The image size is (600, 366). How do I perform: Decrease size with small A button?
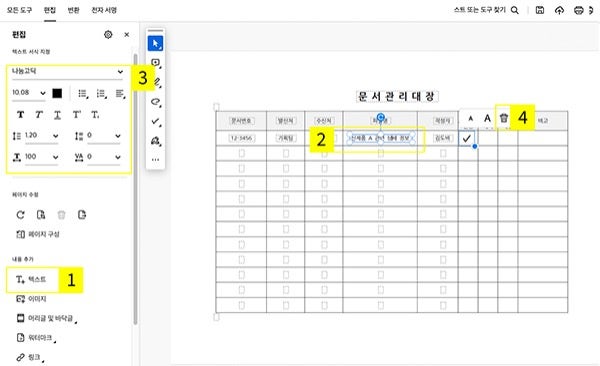(x=471, y=119)
